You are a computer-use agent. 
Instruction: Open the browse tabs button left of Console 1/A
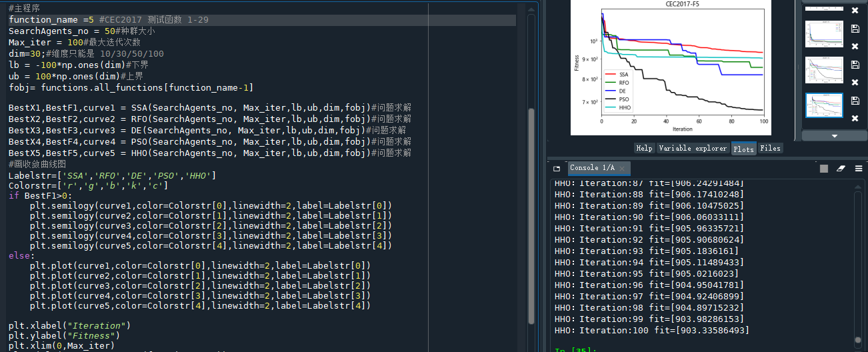click(x=557, y=168)
